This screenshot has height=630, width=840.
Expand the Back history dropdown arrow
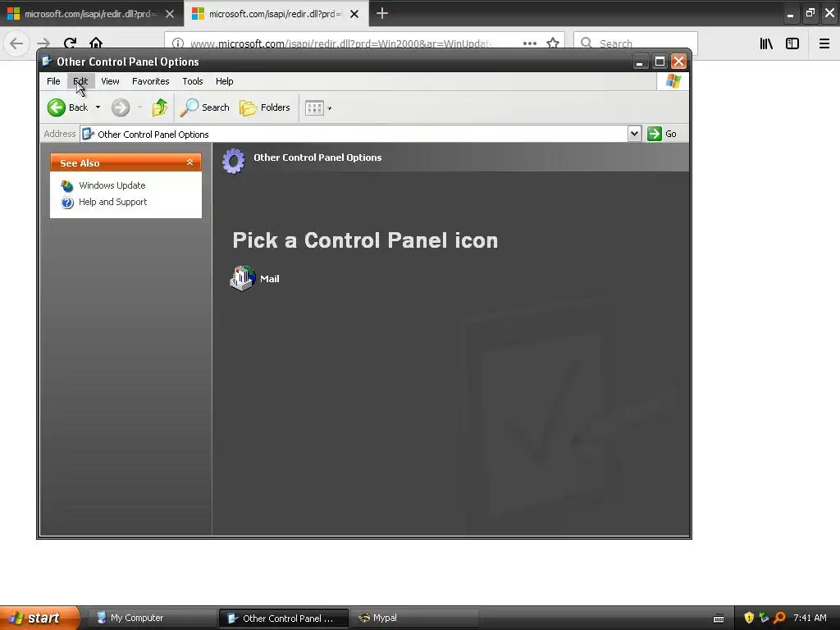pos(98,107)
